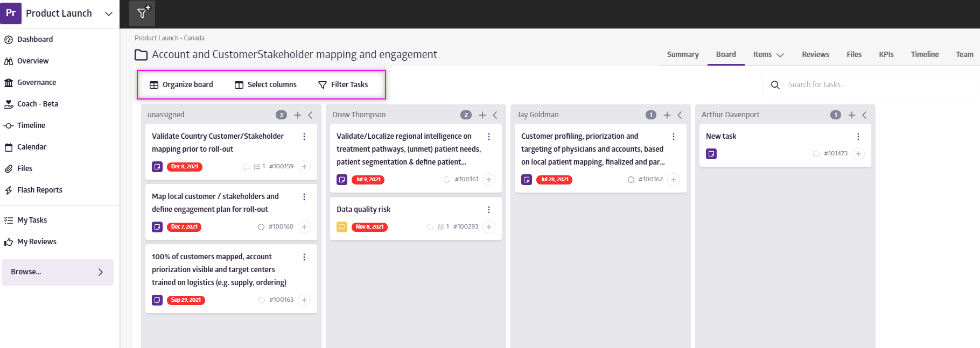This screenshot has height=348, width=980.
Task: Switch to the Summary tab
Action: [x=682, y=54]
